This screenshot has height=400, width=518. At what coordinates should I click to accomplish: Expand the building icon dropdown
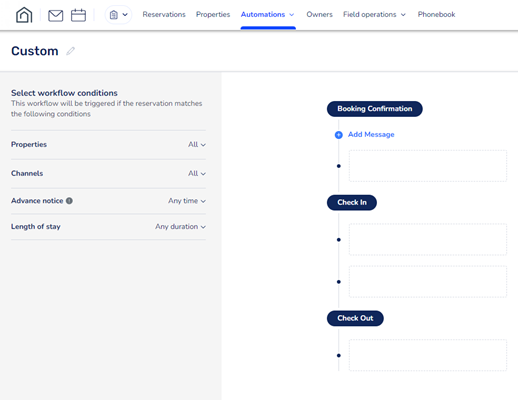tap(118, 15)
